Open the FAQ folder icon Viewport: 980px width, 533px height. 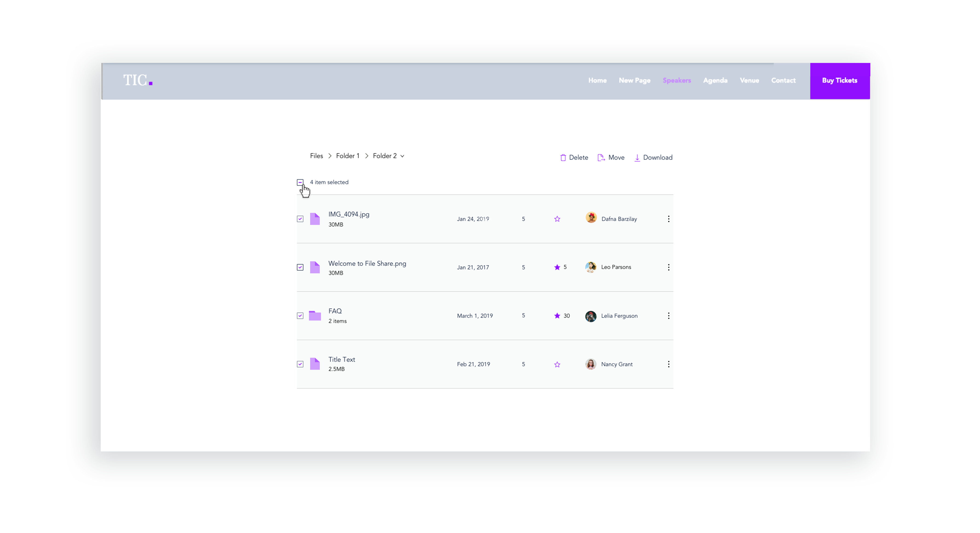point(315,316)
